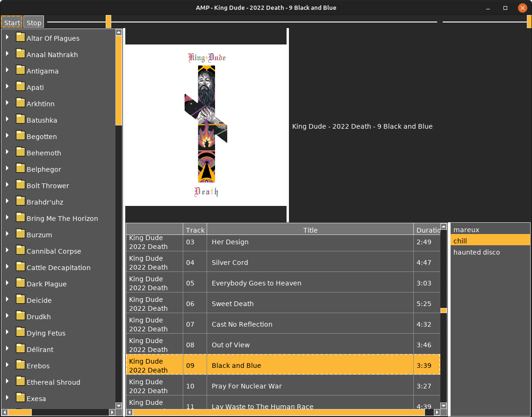Click the folder tree horizontal scroll-left arrow

[x=5, y=412]
